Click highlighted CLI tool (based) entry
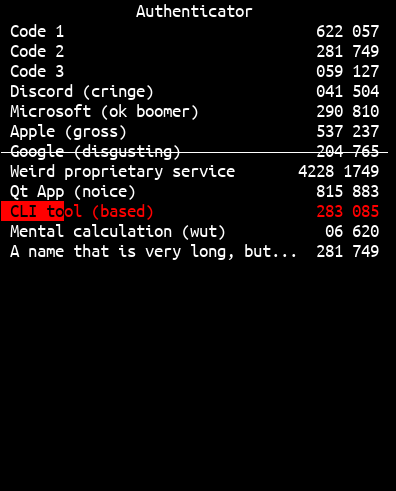This screenshot has width=396, height=491. (195, 211)
